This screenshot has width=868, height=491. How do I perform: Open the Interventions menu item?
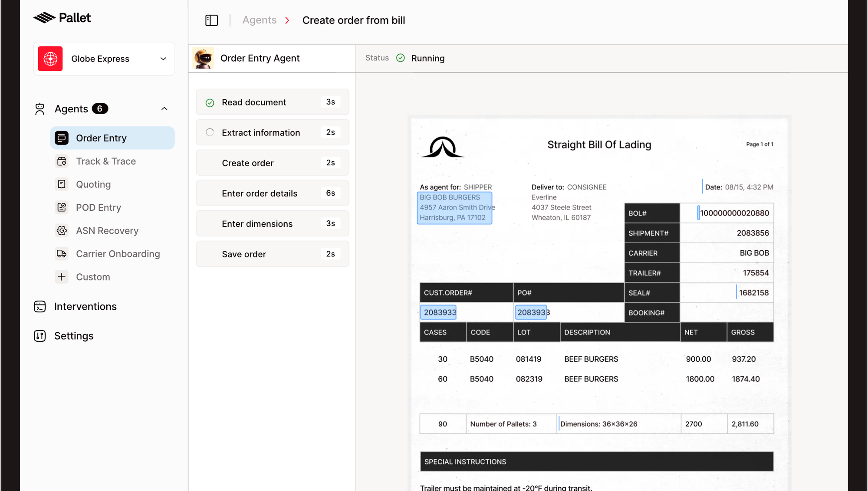pos(85,307)
